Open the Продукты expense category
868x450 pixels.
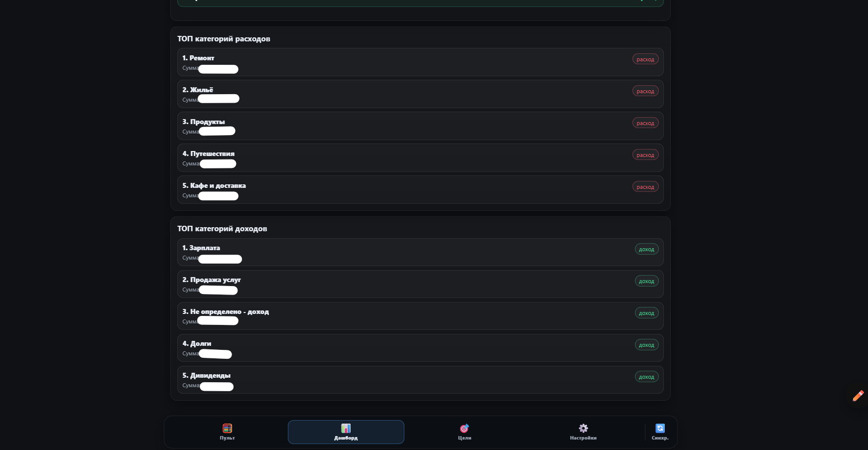(420, 126)
